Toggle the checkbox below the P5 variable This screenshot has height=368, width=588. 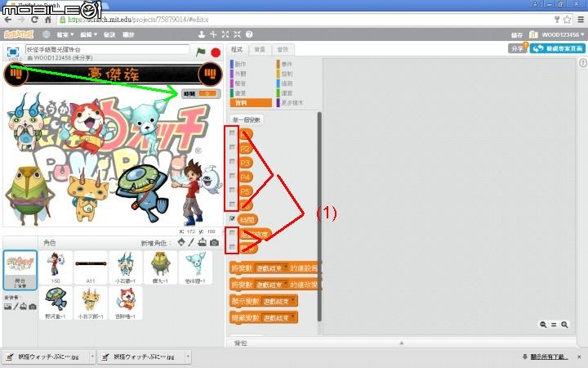click(x=232, y=204)
